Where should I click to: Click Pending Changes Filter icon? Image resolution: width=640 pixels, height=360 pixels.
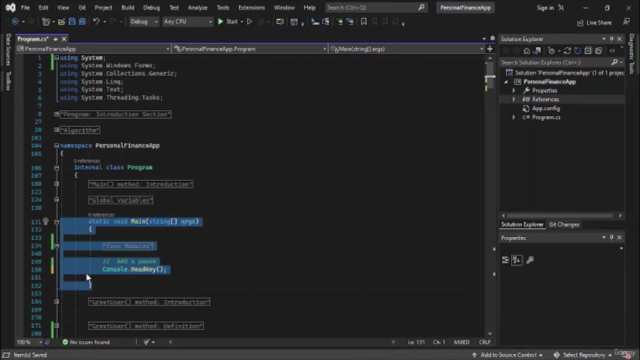click(x=551, y=51)
